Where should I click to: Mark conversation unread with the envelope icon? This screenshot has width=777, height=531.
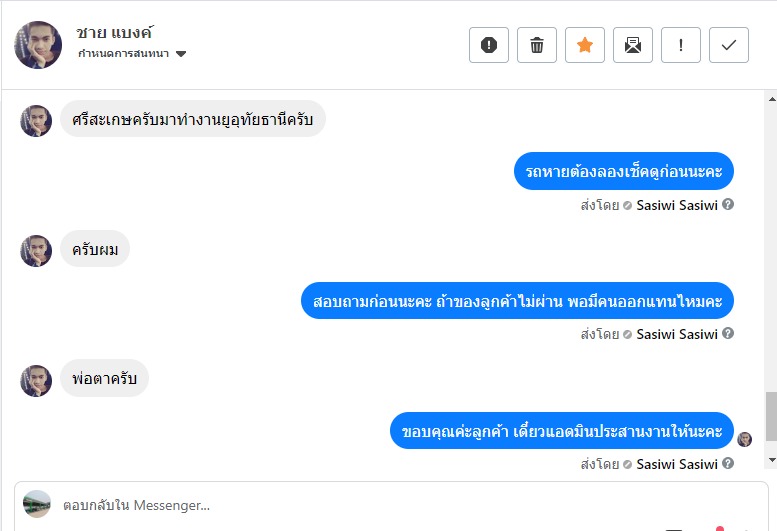(x=633, y=45)
